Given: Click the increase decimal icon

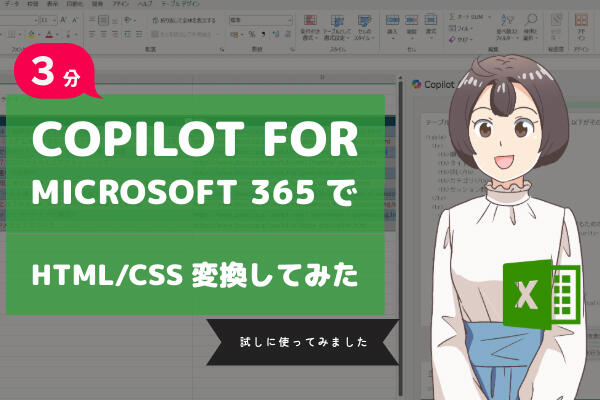Looking at the screenshot, I should [x=276, y=35].
